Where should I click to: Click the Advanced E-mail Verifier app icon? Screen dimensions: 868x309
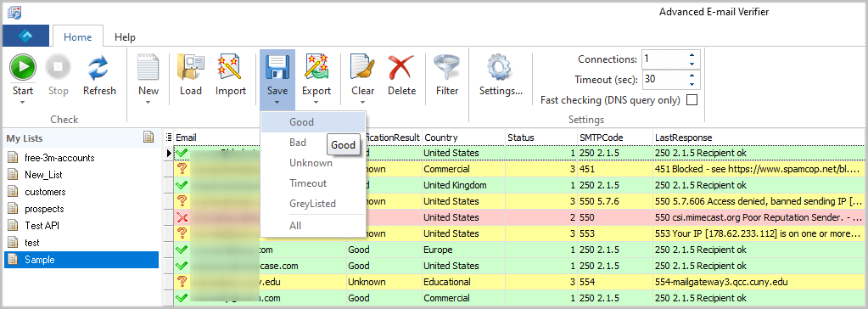[x=14, y=12]
